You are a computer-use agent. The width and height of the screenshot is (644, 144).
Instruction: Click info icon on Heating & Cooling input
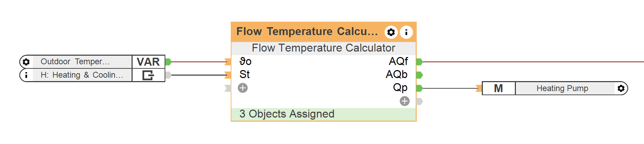click(26, 75)
